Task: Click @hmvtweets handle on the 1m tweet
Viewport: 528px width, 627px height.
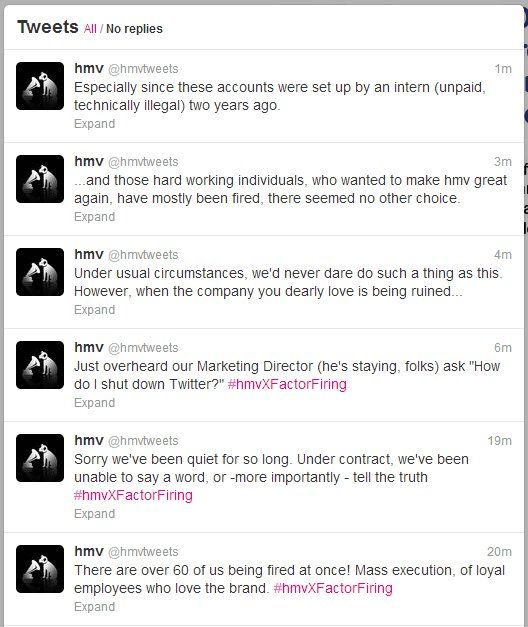Action: click(143, 69)
